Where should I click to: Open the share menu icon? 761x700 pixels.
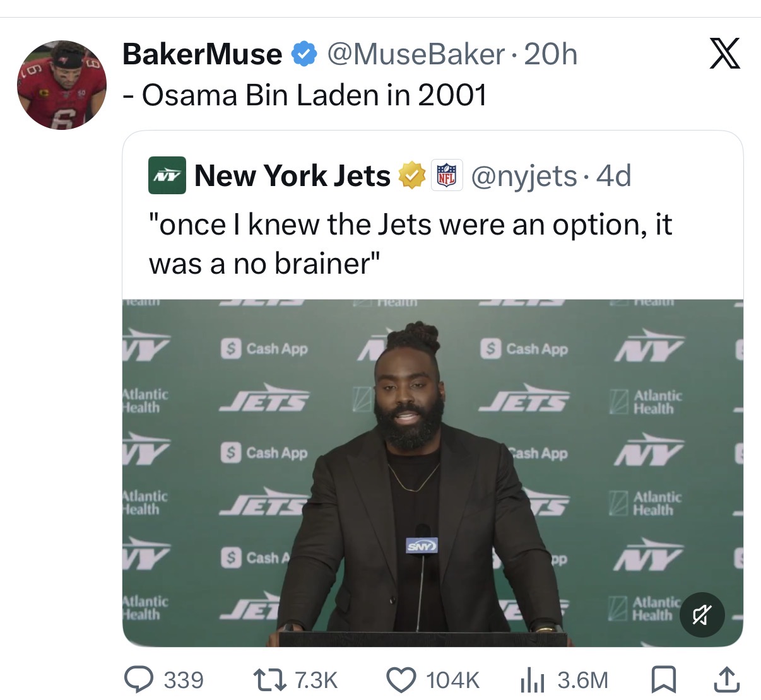pos(726,679)
